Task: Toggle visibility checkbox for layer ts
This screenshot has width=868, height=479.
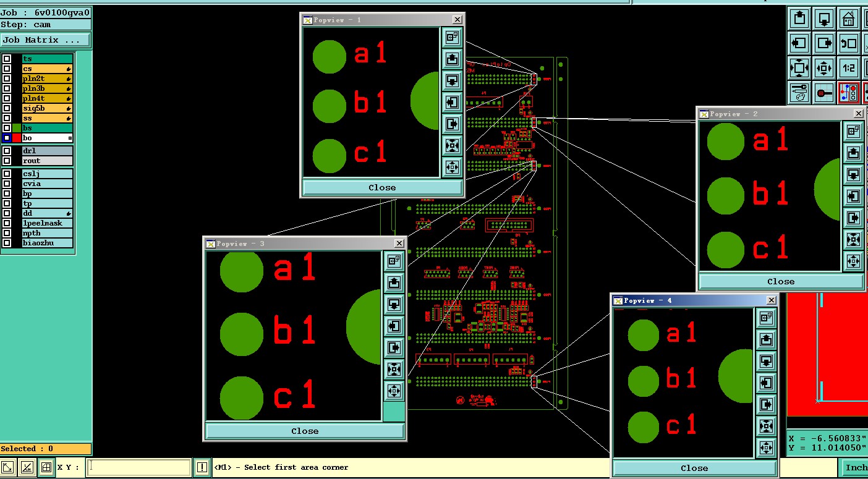Action: tap(7, 59)
